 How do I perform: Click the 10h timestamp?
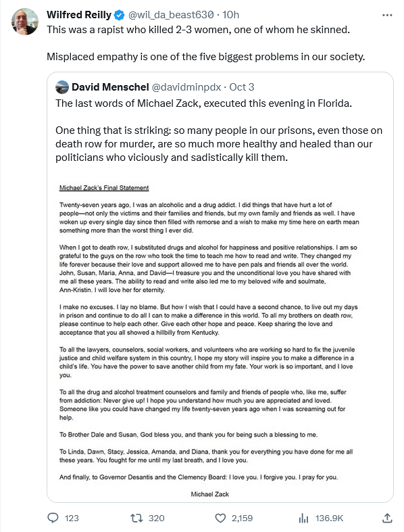point(230,15)
